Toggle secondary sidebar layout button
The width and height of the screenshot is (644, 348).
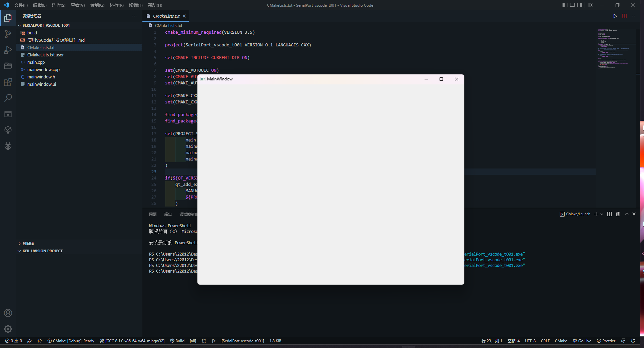point(580,5)
